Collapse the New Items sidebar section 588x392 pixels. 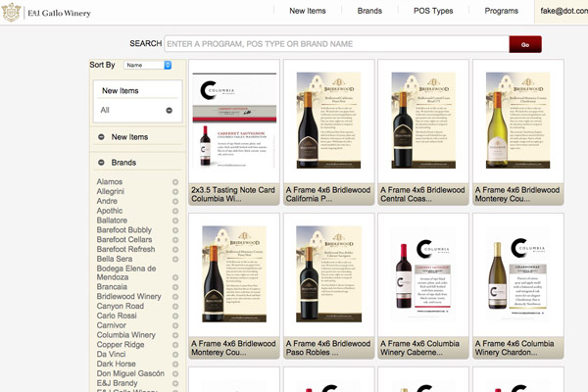pyautogui.click(x=101, y=137)
